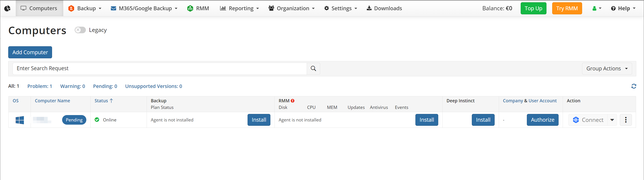Open the user account menu

(597, 8)
